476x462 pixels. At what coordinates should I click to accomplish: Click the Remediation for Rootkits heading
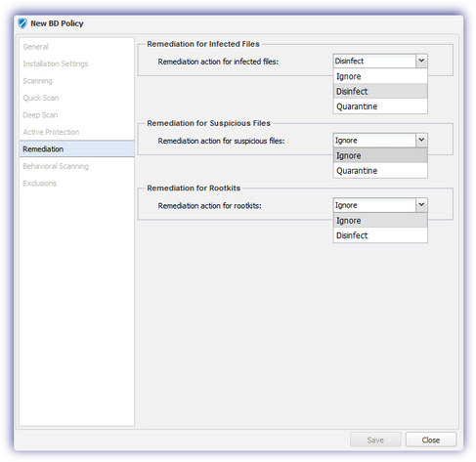(194, 188)
